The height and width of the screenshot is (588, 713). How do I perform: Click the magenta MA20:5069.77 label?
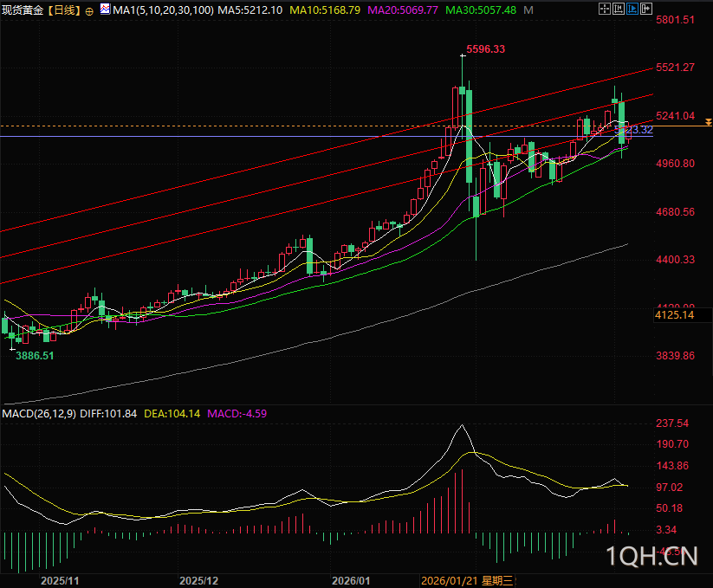(x=405, y=10)
